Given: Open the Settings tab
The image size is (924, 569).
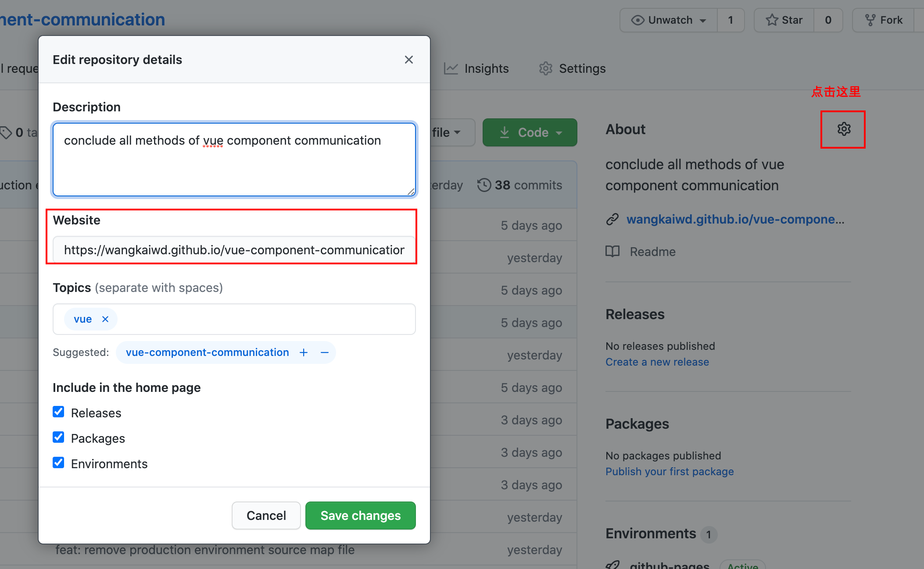Looking at the screenshot, I should point(573,68).
